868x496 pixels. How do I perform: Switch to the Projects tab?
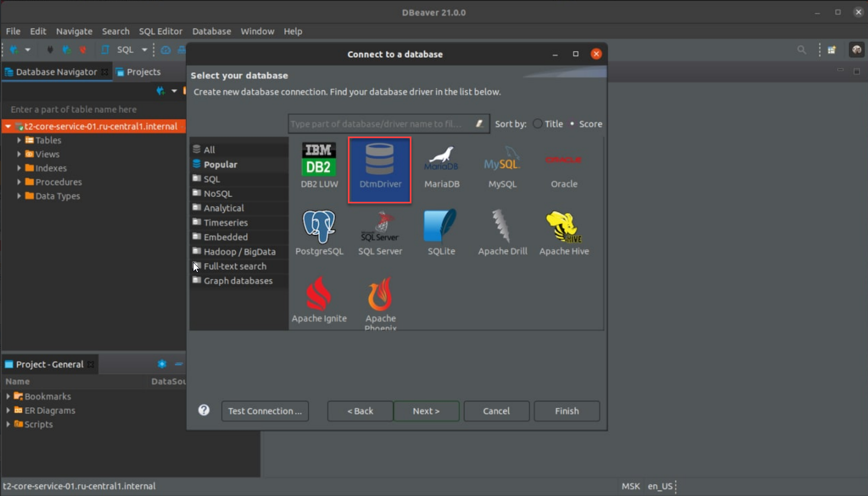point(139,72)
